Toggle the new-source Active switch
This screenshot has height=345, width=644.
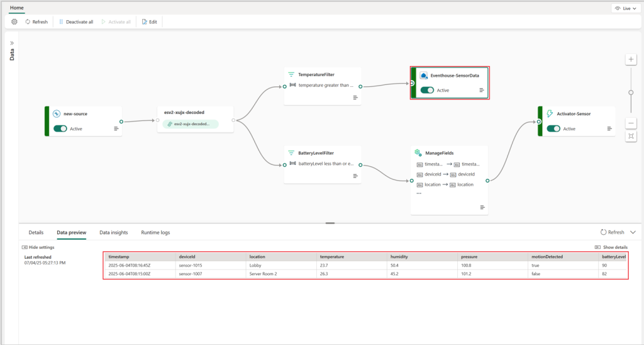point(60,128)
